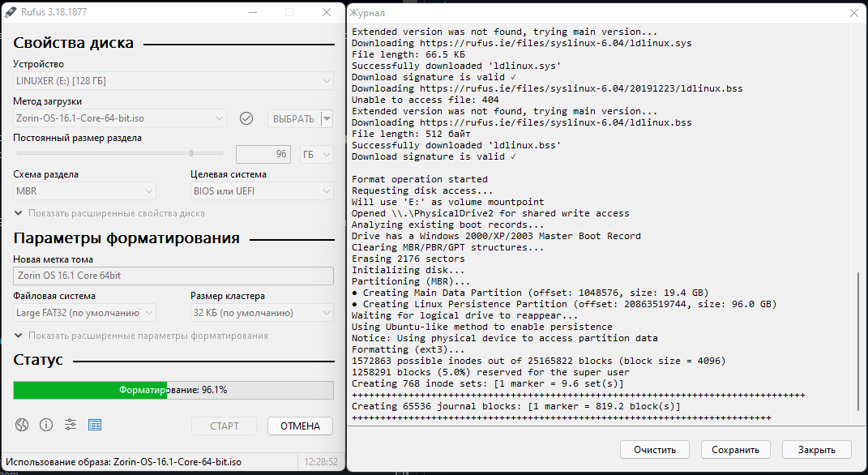Open the Device dropdown LINUXER (E:)
Screen dimensions: 868x475
(173, 81)
